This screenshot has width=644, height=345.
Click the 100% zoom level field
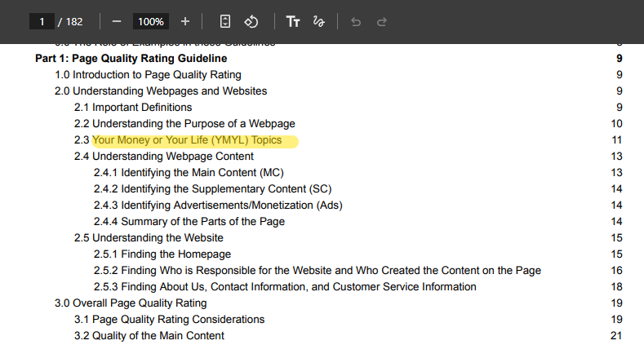point(151,21)
